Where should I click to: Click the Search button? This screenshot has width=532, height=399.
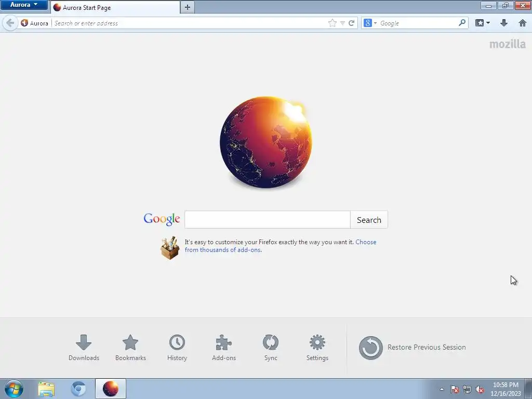coord(369,220)
